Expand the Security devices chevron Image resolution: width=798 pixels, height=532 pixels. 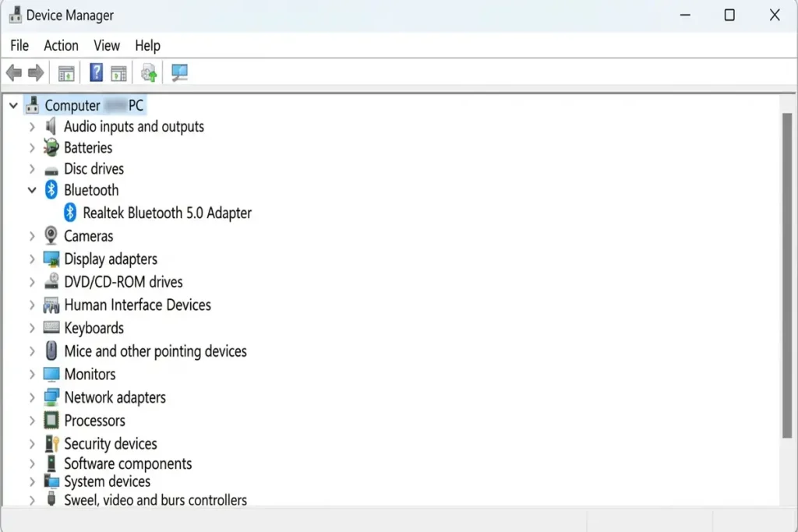[x=32, y=443]
